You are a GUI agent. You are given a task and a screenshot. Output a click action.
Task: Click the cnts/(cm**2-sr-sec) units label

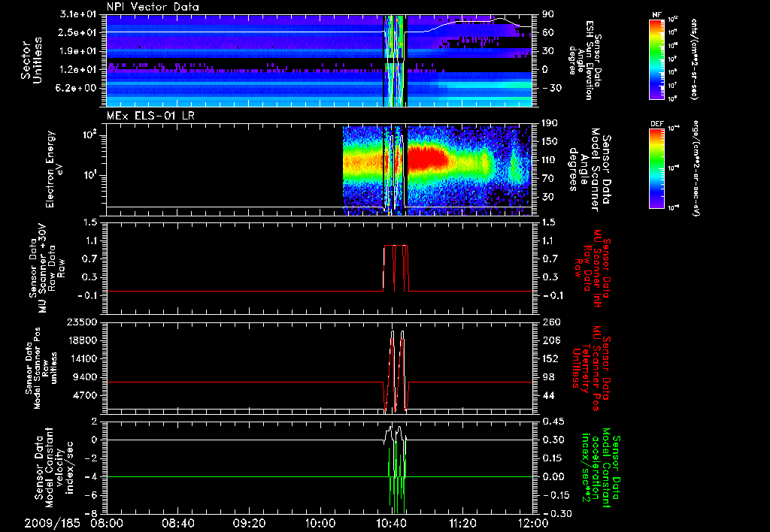(694, 59)
